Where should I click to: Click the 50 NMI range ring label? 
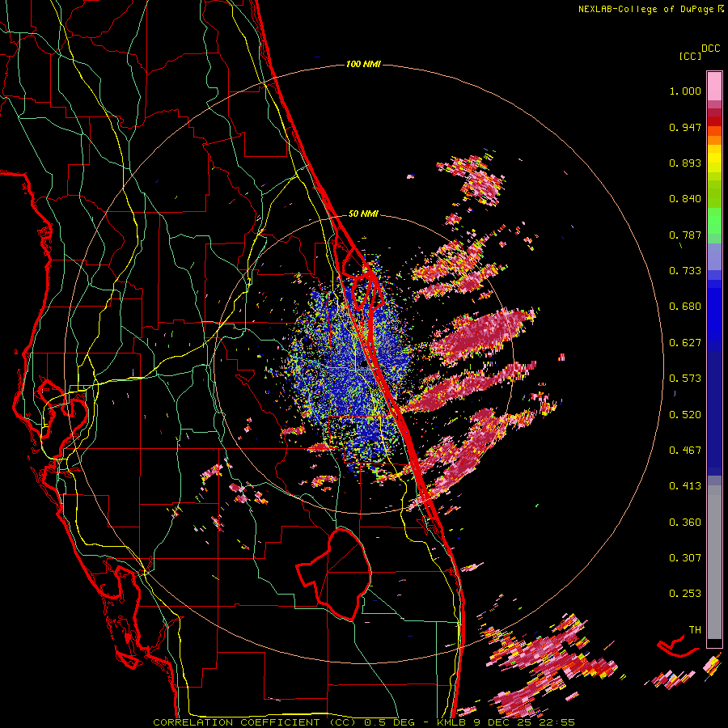[x=363, y=214]
